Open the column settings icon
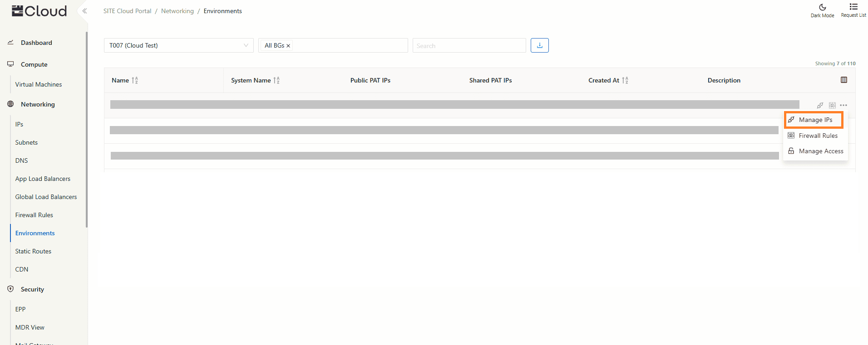Image resolution: width=868 pixels, height=345 pixels. (843, 80)
